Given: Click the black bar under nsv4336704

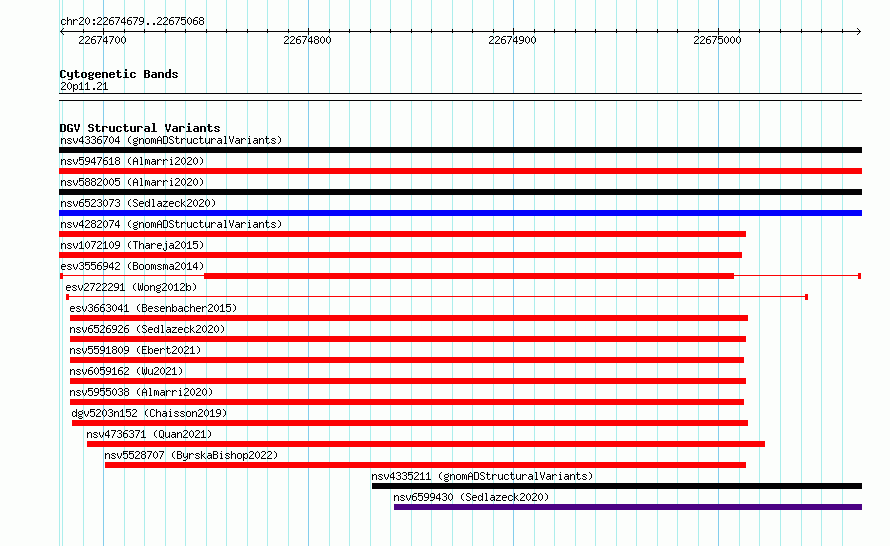Looking at the screenshot, I should coord(460,150).
